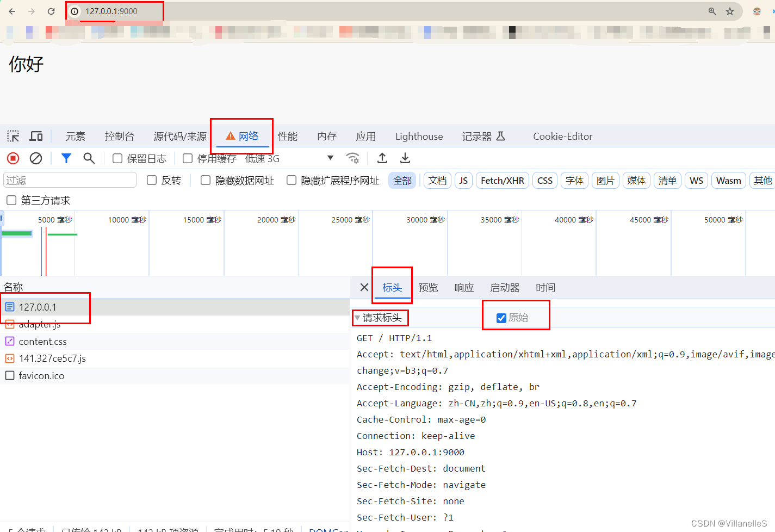The image size is (775, 532).
Task: Close the request details pane
Action: click(364, 287)
